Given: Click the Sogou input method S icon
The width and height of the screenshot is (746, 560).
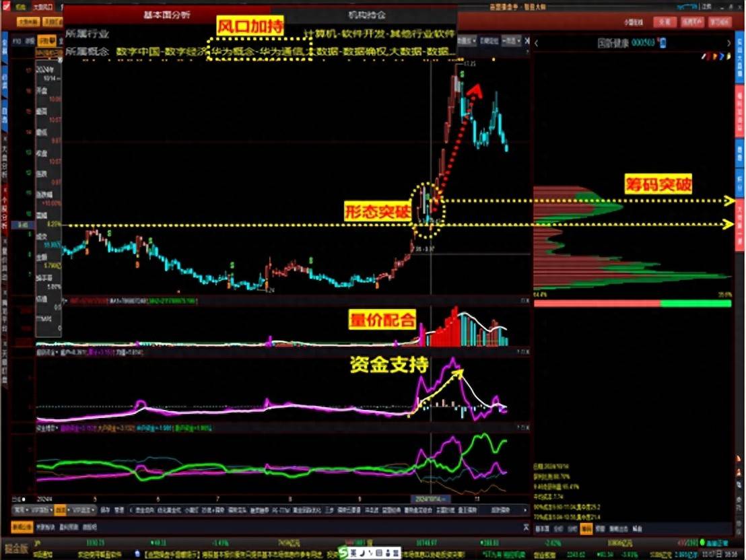Looking at the screenshot, I should (x=343, y=553).
